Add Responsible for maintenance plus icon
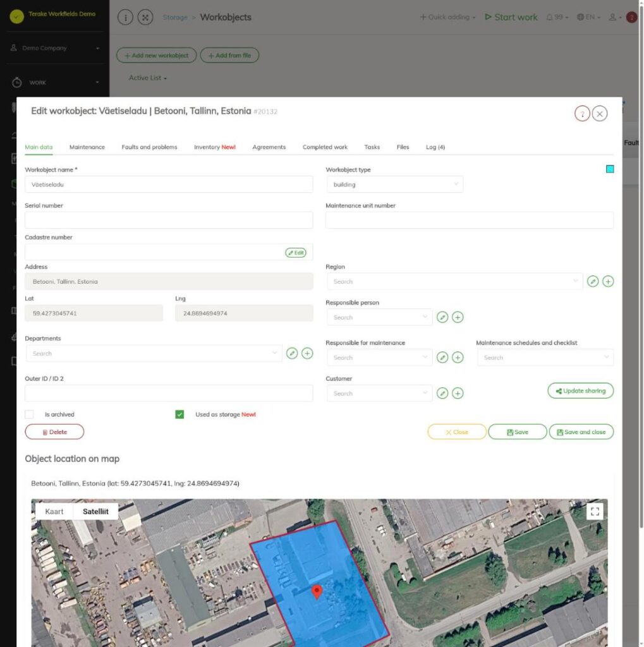This screenshot has height=647, width=644. tap(458, 358)
